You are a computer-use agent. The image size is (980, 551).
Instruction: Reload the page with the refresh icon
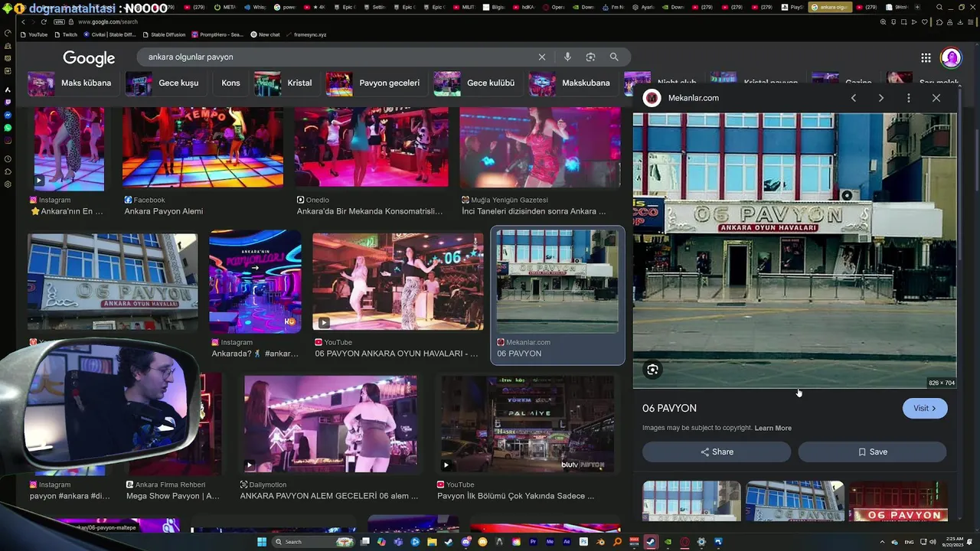click(44, 21)
